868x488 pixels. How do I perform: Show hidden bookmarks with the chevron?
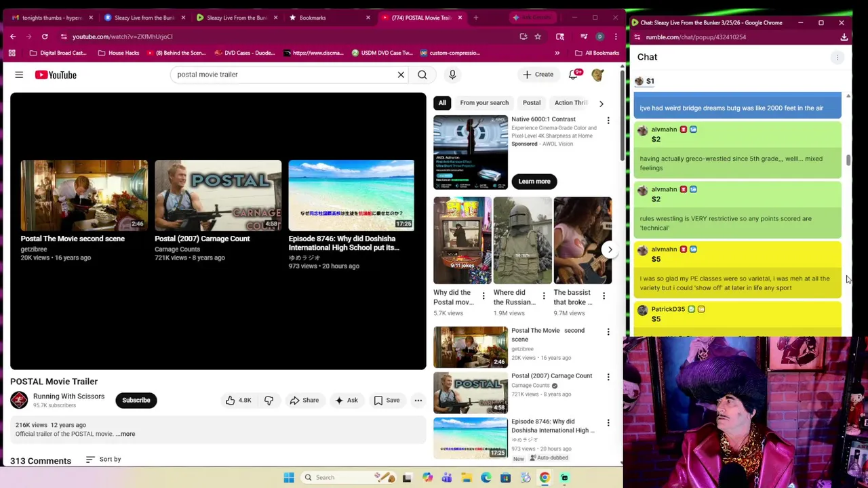(557, 53)
